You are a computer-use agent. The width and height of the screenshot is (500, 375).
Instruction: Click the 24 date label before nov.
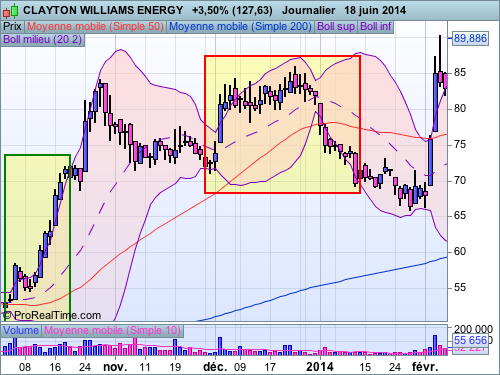tap(85, 367)
